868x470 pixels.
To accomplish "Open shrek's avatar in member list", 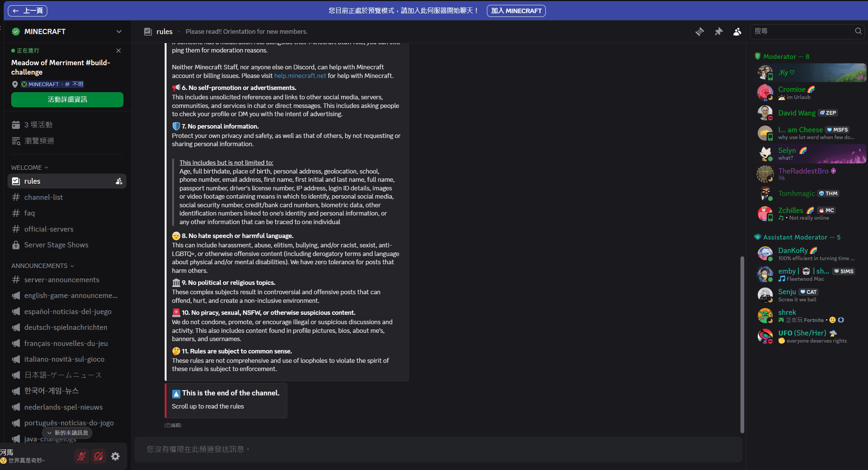I will click(765, 316).
